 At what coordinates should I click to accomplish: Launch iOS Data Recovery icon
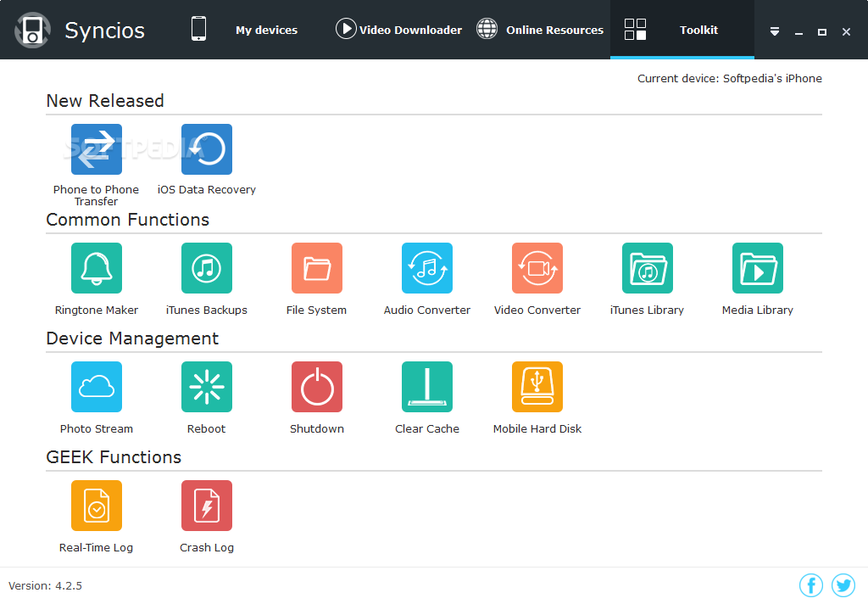tap(207, 149)
